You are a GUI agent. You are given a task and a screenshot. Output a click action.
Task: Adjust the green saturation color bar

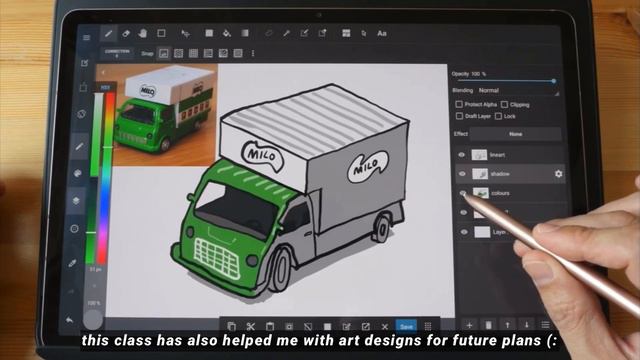(95, 179)
